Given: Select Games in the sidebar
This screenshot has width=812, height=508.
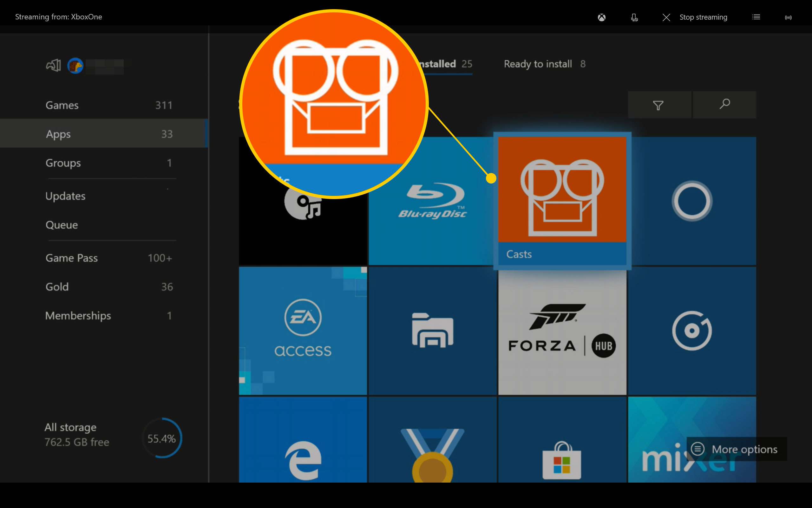Looking at the screenshot, I should point(104,105).
